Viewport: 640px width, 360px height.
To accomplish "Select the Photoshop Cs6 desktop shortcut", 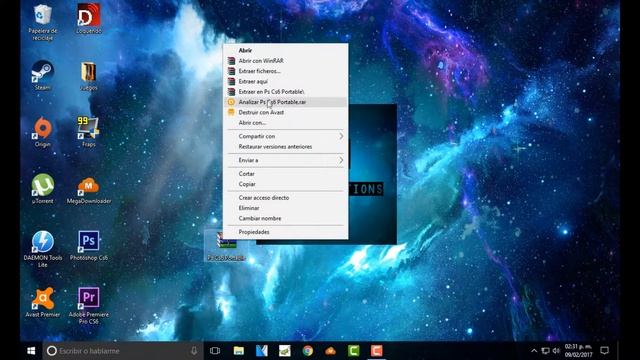I will [x=89, y=246].
